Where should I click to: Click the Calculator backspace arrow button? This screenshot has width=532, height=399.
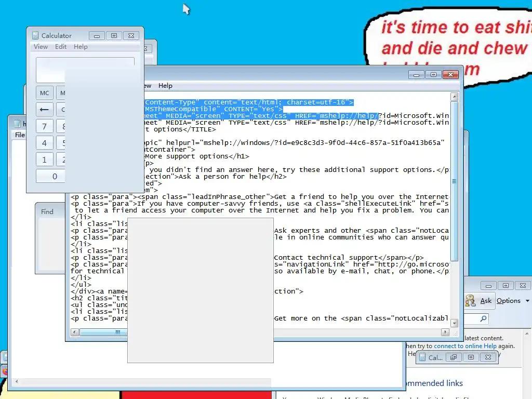45,110
